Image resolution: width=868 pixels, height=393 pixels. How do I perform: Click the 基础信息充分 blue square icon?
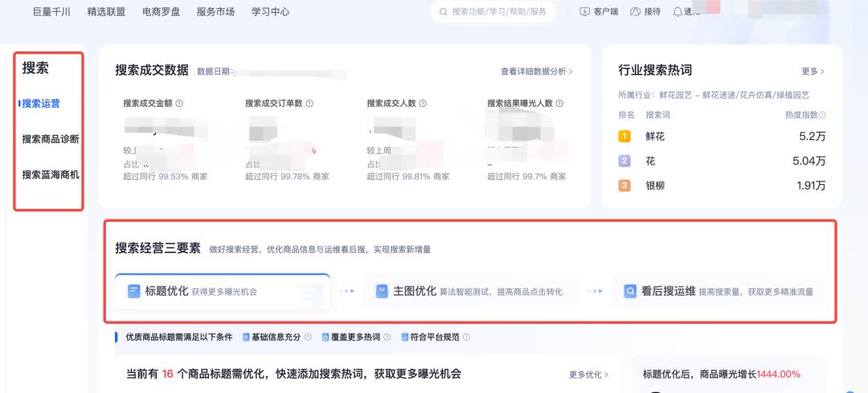click(247, 337)
